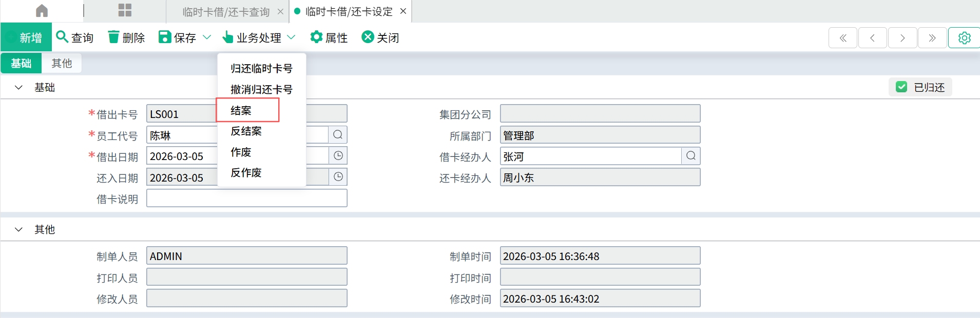Go to the next record arrow
The width and height of the screenshot is (980, 318).
pos(902,38)
